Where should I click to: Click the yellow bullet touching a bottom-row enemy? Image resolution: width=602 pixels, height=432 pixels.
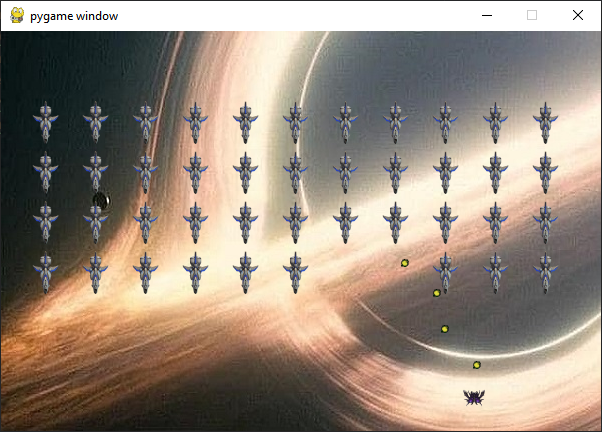(437, 293)
